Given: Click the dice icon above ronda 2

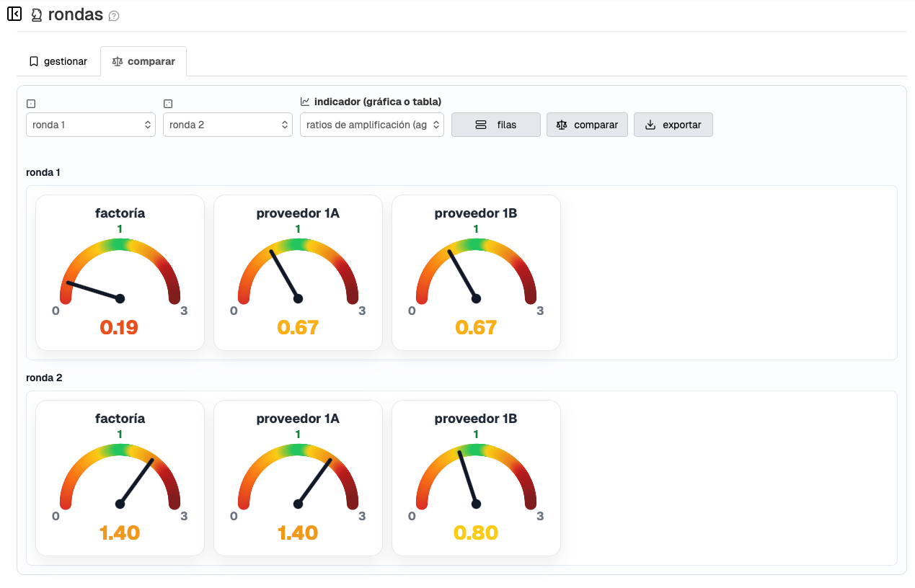Looking at the screenshot, I should point(168,104).
